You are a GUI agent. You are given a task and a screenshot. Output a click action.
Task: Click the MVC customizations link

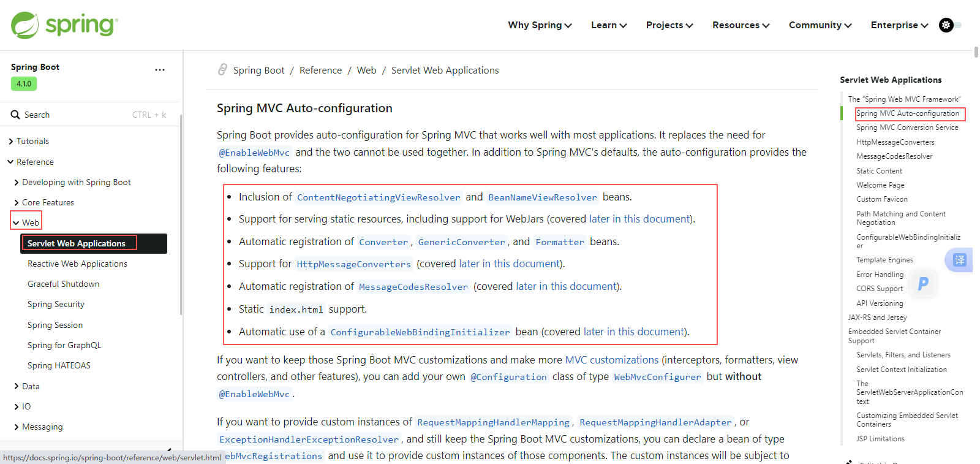tap(611, 360)
